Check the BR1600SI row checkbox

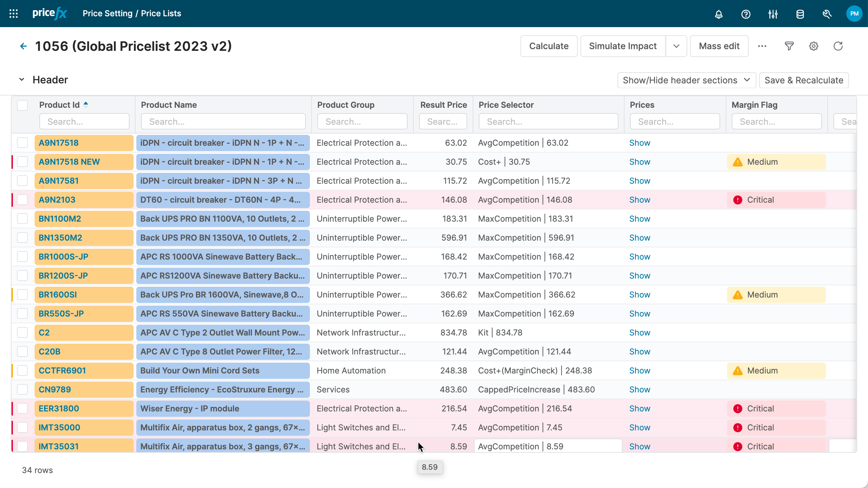pyautogui.click(x=22, y=294)
